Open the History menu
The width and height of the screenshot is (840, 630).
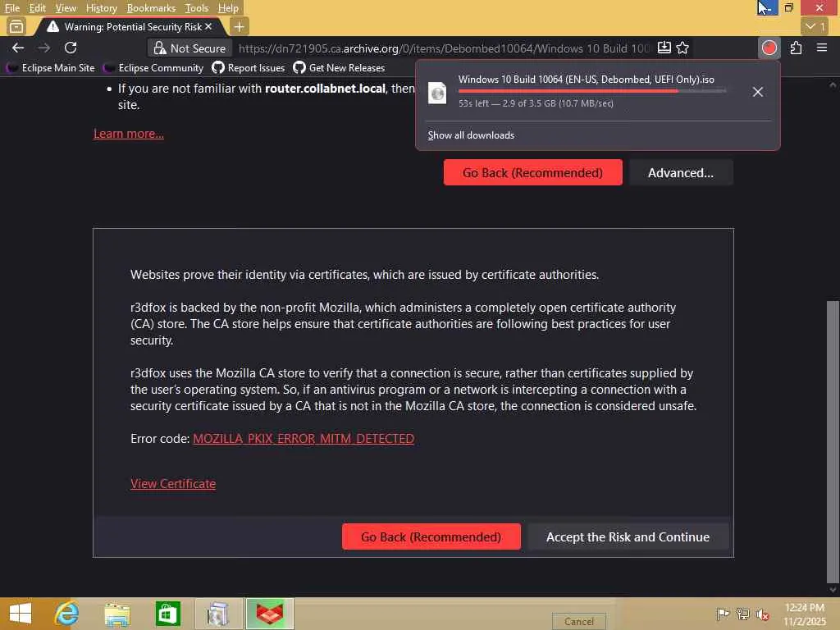pyautogui.click(x=101, y=8)
